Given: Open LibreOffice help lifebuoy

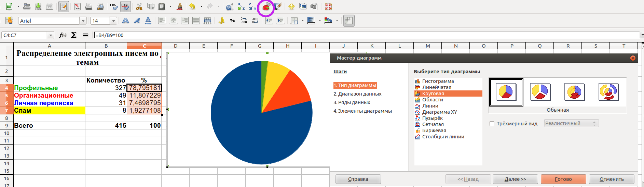Looking at the screenshot, I should tap(328, 7).
